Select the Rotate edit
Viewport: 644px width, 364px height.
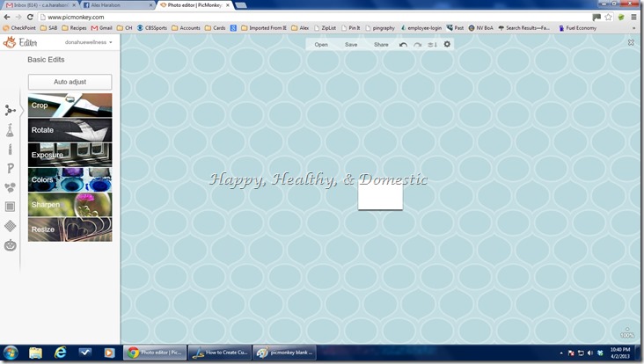[x=70, y=130]
